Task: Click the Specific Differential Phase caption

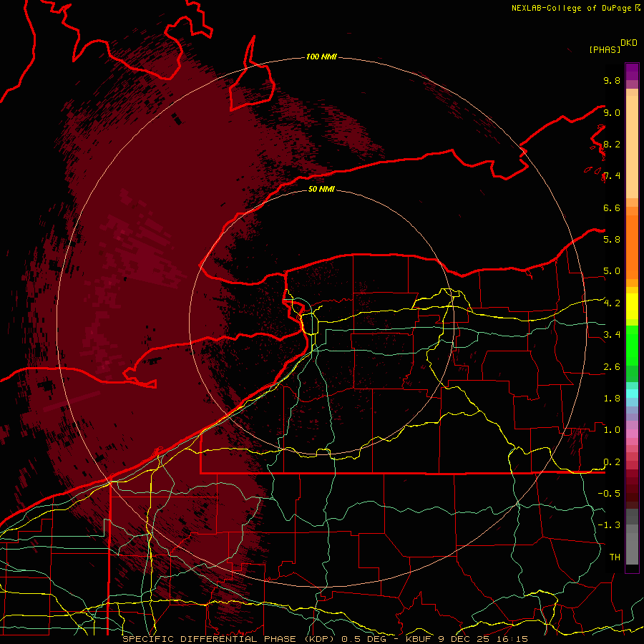Action: 326,639
